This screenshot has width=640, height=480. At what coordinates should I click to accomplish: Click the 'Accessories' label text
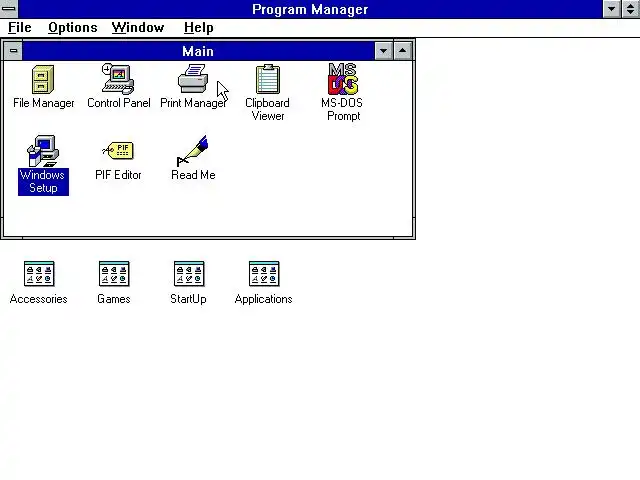(x=39, y=299)
